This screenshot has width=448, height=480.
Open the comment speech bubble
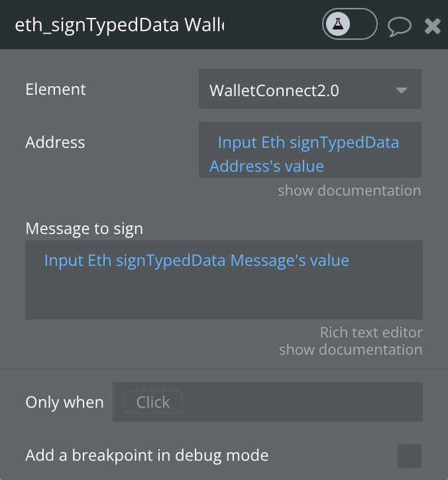400,27
